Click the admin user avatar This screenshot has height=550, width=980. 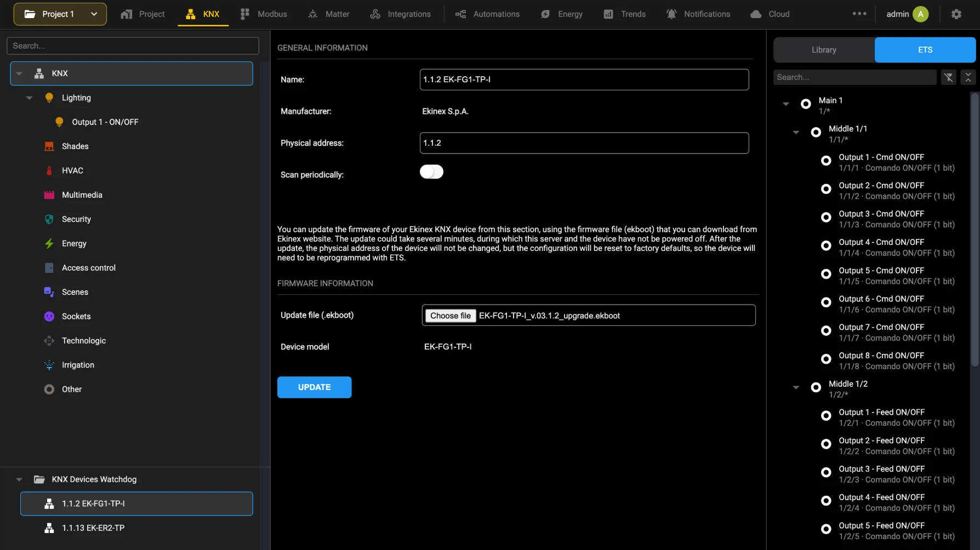coord(920,14)
